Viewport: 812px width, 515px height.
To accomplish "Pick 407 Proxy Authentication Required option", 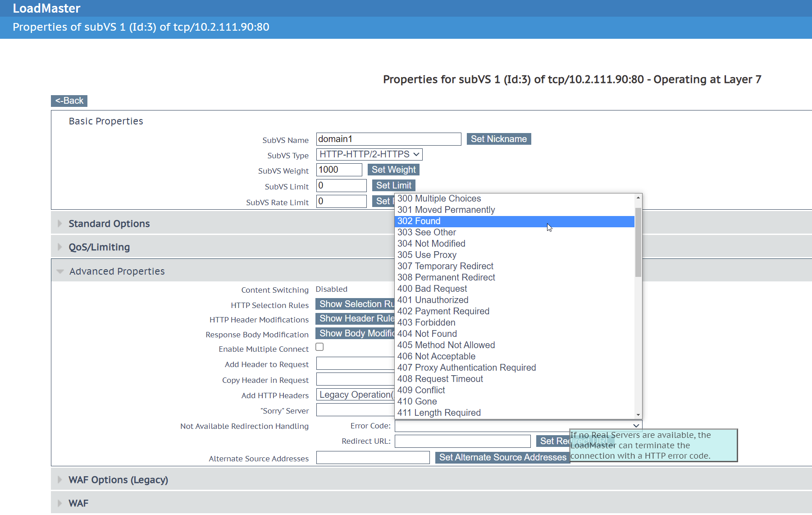I will coord(515,368).
